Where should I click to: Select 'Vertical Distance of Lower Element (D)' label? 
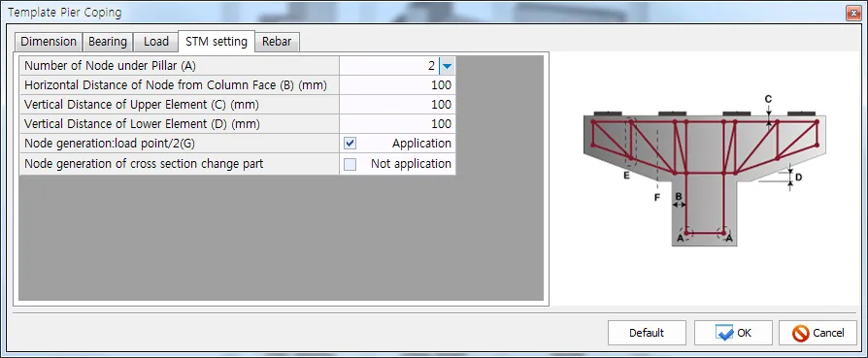pos(143,124)
